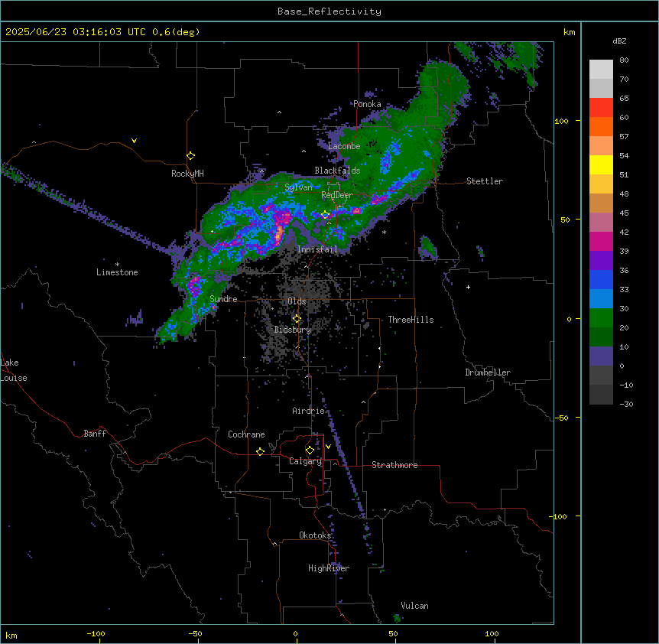Pick the slate 0-10 dBZ legend swatch
This screenshot has height=644, width=659.
coord(601,356)
